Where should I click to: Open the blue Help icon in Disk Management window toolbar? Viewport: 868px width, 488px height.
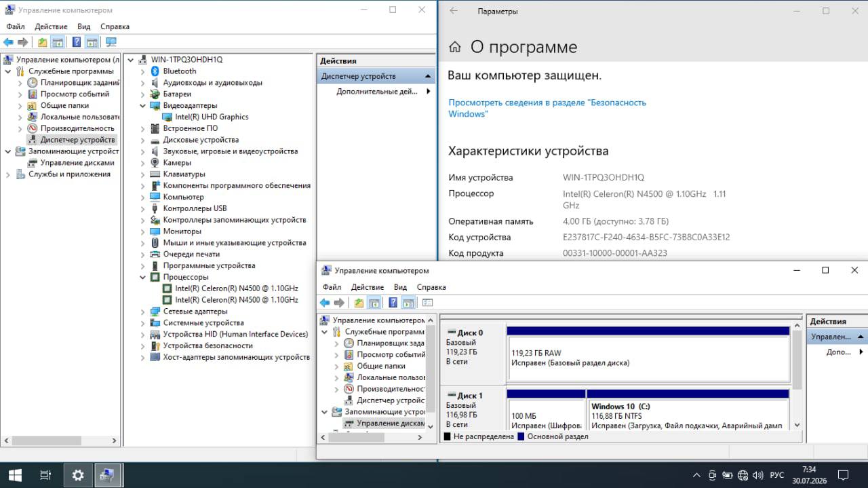pyautogui.click(x=393, y=303)
